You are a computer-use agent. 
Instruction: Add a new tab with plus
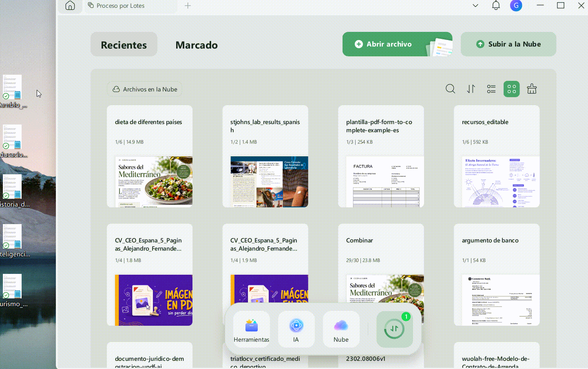pyautogui.click(x=188, y=6)
